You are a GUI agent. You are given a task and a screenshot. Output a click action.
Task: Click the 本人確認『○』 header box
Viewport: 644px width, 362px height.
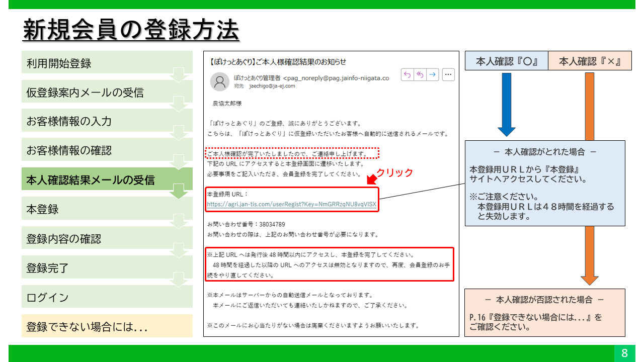[x=506, y=61]
